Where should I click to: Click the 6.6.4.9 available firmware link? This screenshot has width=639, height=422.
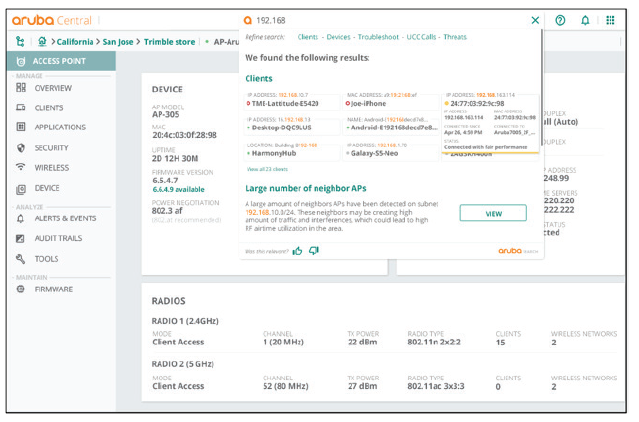tap(178, 190)
